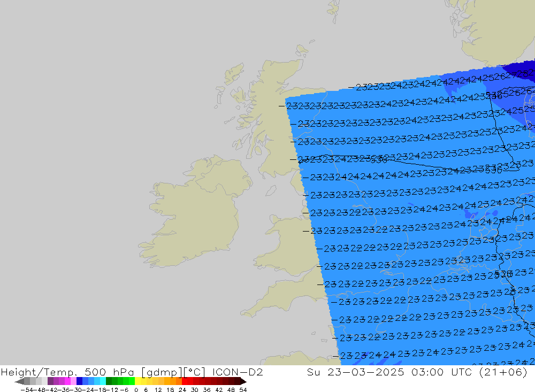
Task: Click the forecast offset '(21+06)'
Action: click(x=503, y=372)
